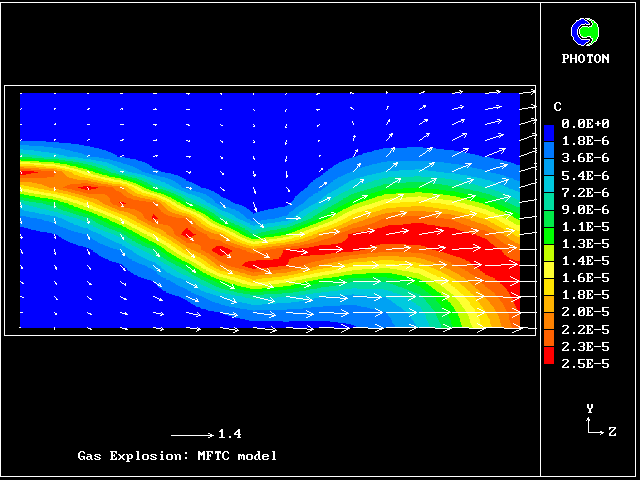
Task: Pick the 2.5E-5 red legend swatch
Action: pos(550,362)
